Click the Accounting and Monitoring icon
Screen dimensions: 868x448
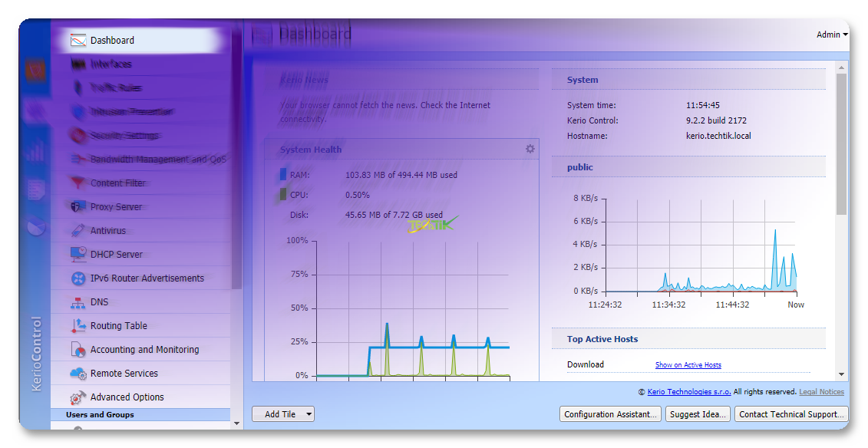78,350
